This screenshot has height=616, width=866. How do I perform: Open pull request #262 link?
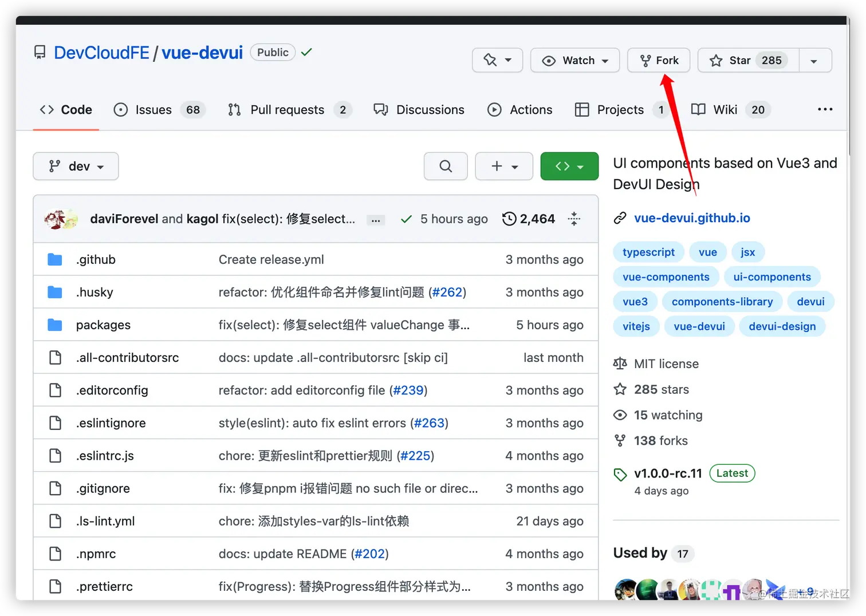pyautogui.click(x=447, y=292)
